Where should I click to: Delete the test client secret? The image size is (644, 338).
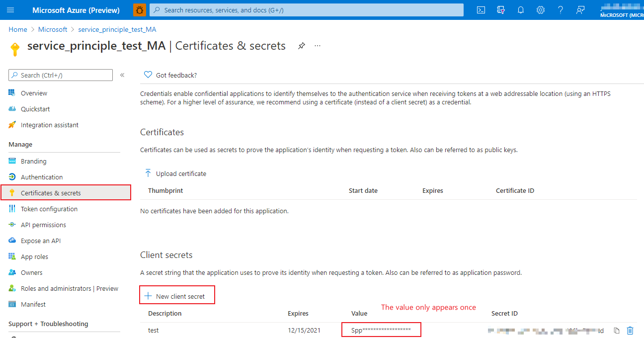(x=630, y=331)
